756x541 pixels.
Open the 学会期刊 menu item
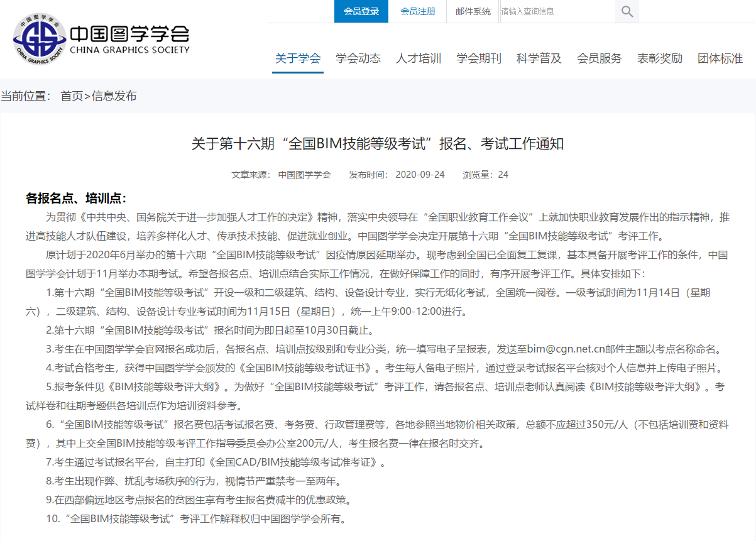click(x=479, y=58)
